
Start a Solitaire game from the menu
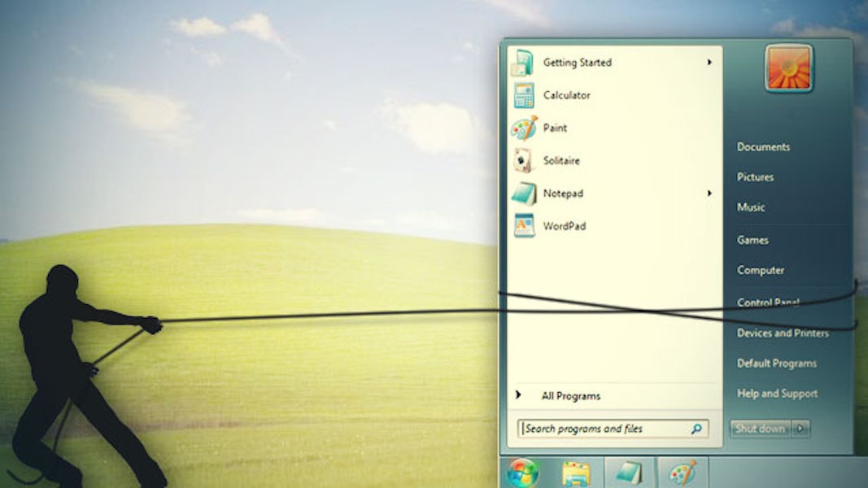[524, 160]
